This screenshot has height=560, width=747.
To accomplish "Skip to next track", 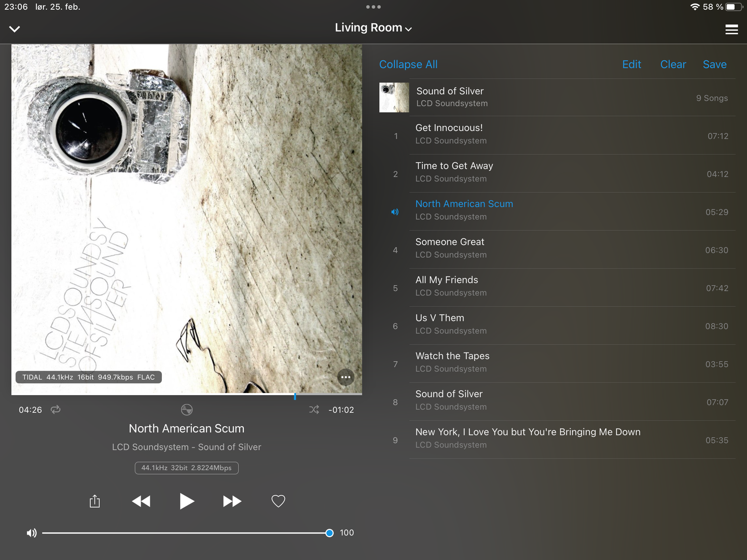I will point(232,501).
